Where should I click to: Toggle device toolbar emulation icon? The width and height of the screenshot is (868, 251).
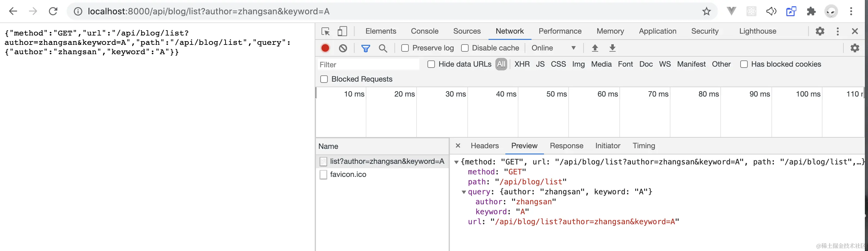[x=342, y=31]
